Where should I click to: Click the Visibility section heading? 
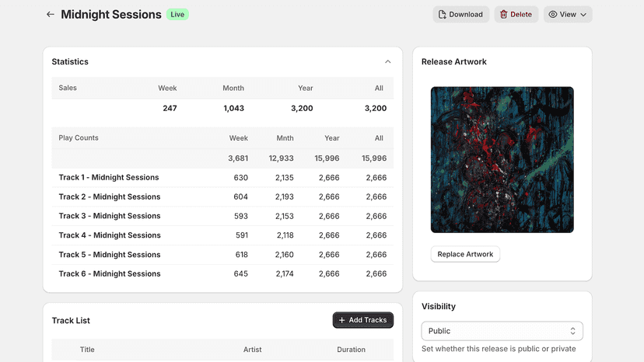point(438,307)
